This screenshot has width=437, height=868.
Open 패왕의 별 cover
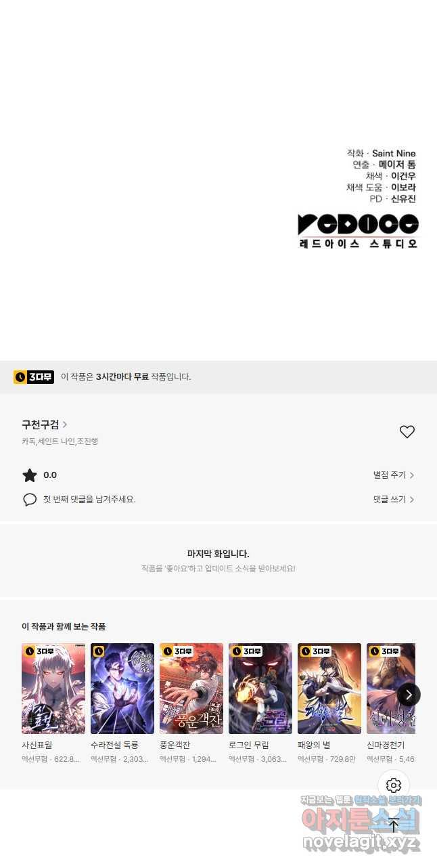tap(329, 689)
